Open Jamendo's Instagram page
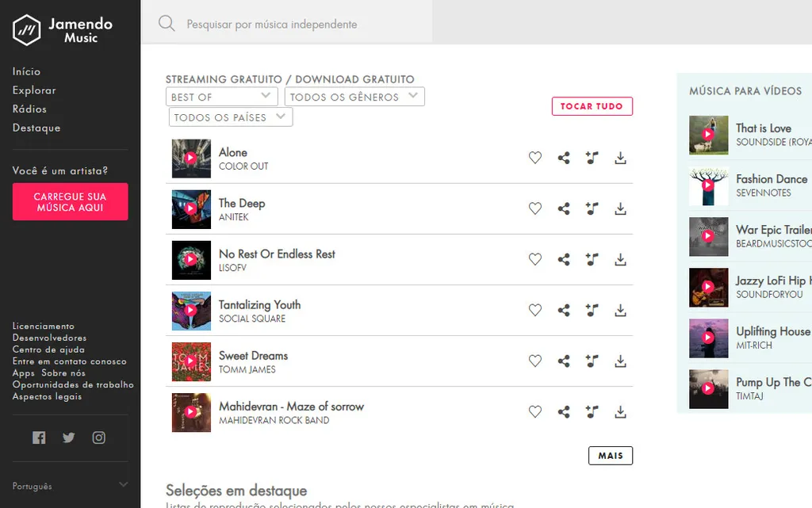This screenshot has width=812, height=508. 98,437
